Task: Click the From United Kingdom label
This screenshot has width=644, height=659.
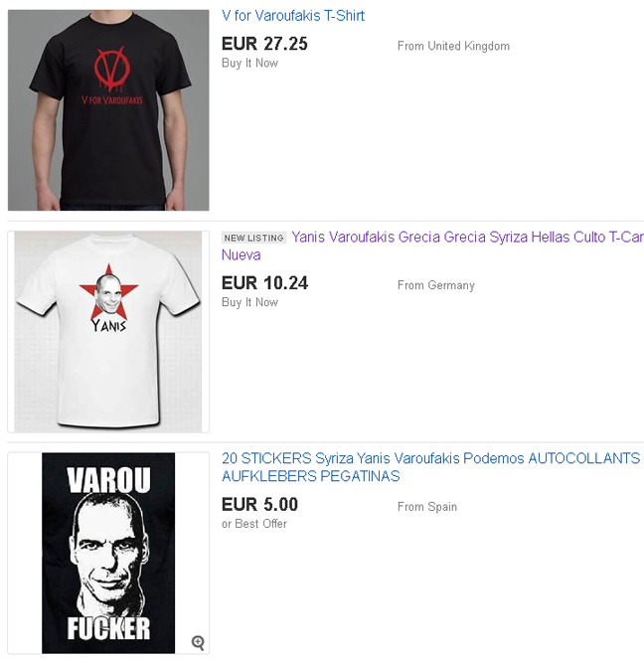Action: point(454,46)
